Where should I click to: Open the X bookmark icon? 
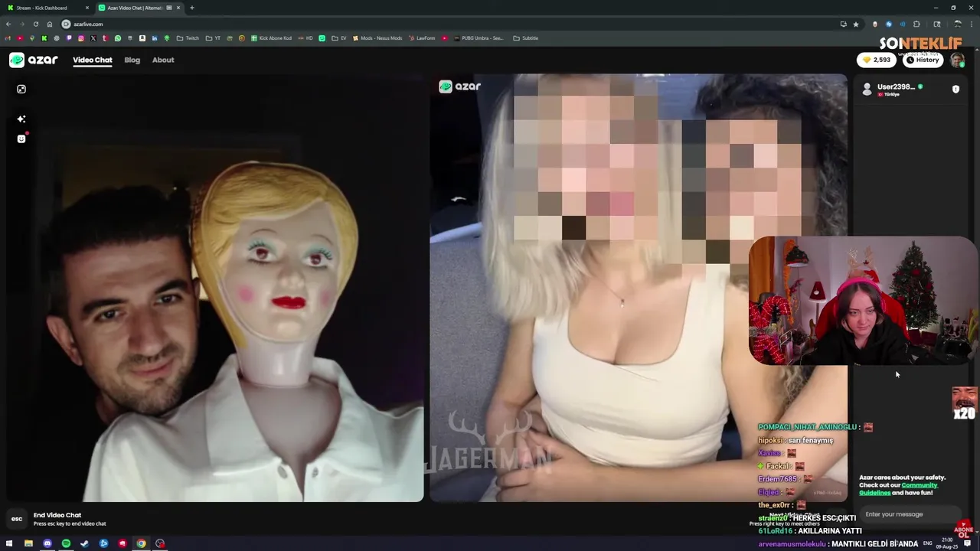coord(93,38)
